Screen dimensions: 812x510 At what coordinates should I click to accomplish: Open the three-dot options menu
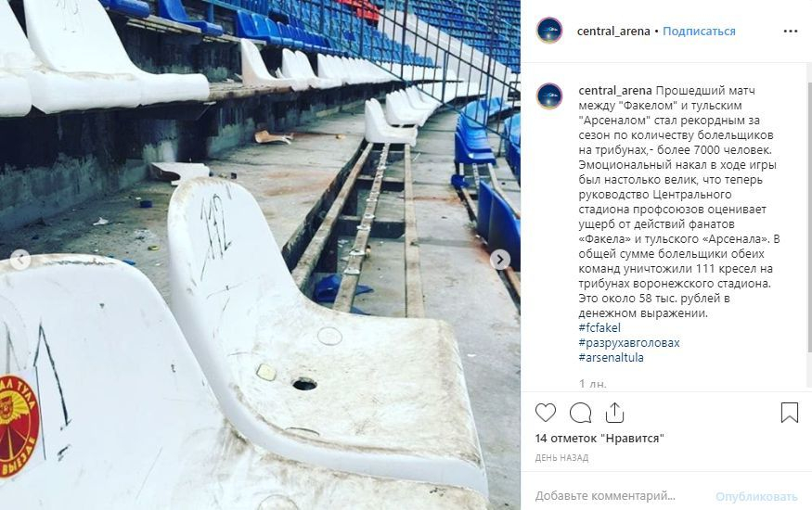[x=791, y=31]
